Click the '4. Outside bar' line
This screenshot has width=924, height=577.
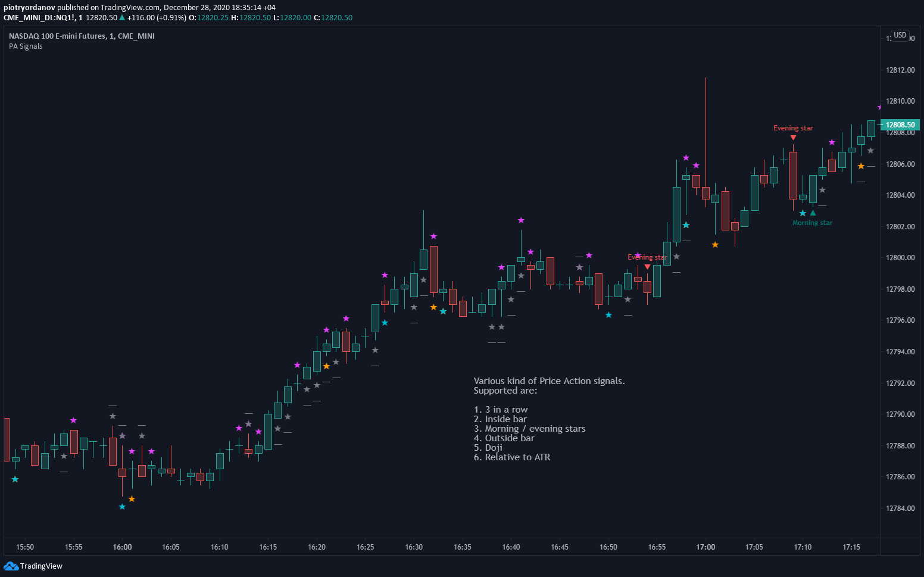[x=504, y=438]
